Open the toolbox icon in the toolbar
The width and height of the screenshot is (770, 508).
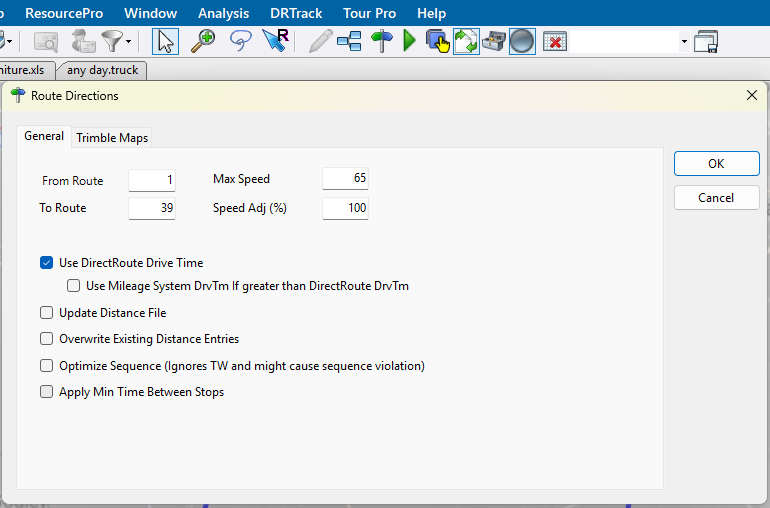click(x=494, y=41)
